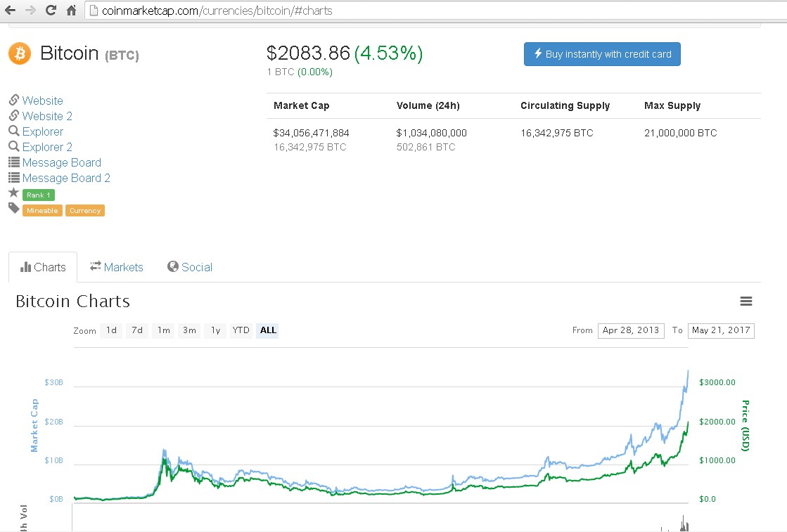Screen dimensions: 787x532
Task: Set chart zoom to 1d
Action: [x=111, y=330]
